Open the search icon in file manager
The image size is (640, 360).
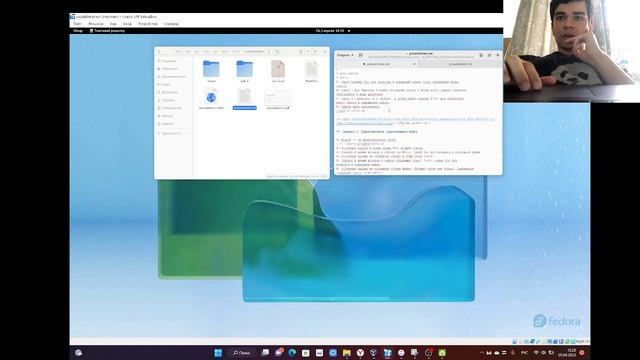278,51
